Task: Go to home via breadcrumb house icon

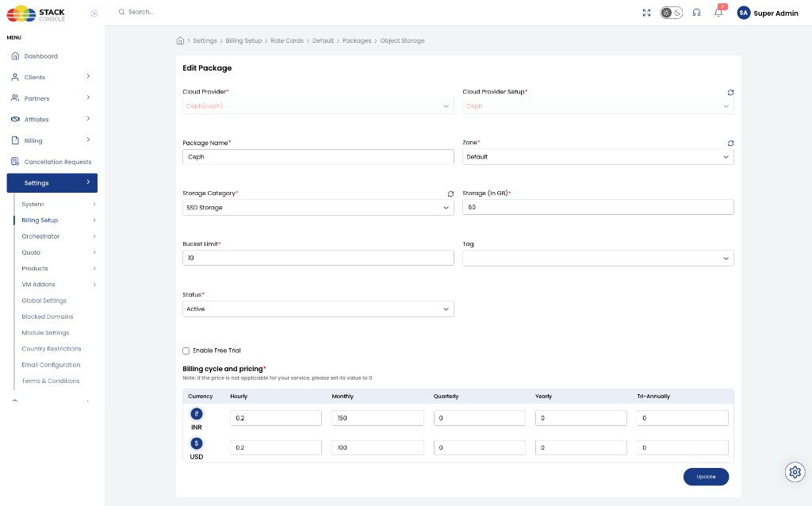Action: pos(180,40)
